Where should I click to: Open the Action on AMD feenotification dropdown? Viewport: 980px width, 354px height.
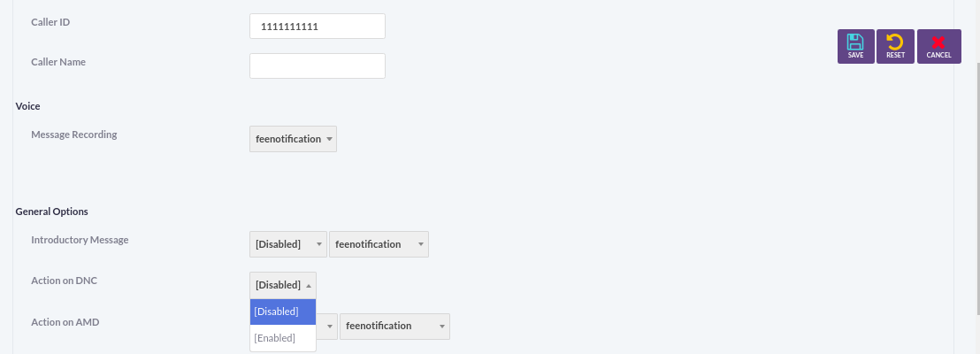pyautogui.click(x=394, y=326)
